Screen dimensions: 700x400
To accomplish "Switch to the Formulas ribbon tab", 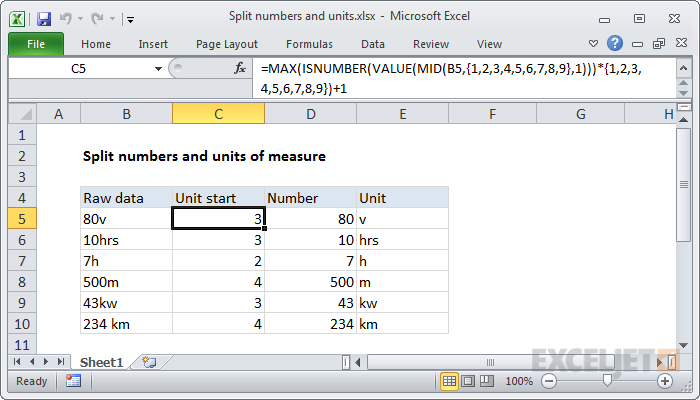I will (x=309, y=44).
